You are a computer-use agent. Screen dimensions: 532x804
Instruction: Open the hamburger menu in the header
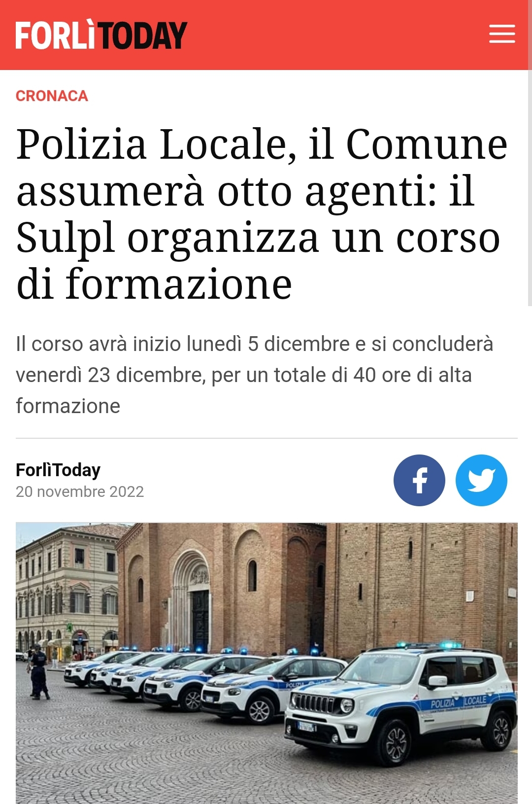(x=502, y=35)
